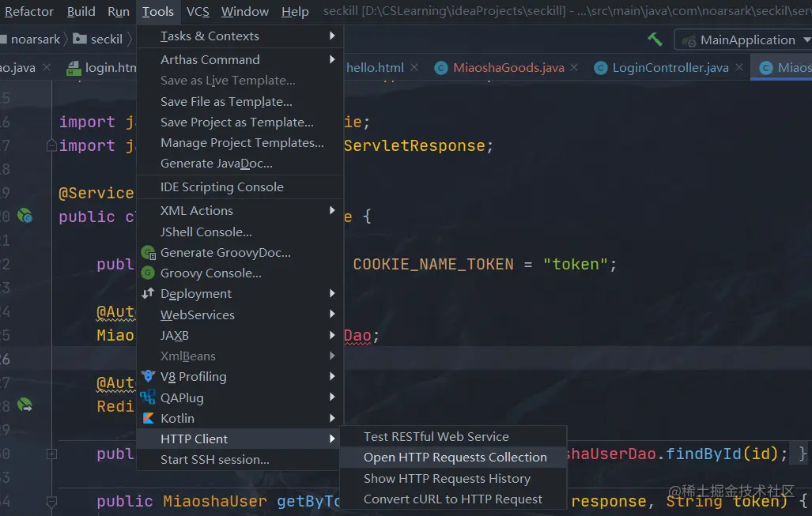Screen dimensions: 812x516
Task: Choose Open HTTP Requests Collection
Action: [453, 458]
